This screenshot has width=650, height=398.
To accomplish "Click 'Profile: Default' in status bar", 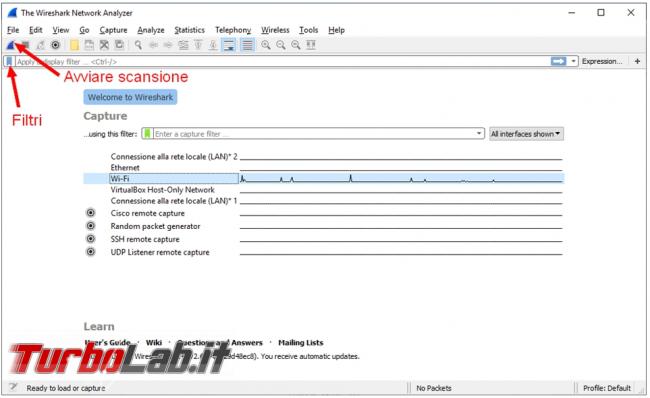I will pos(607,388).
